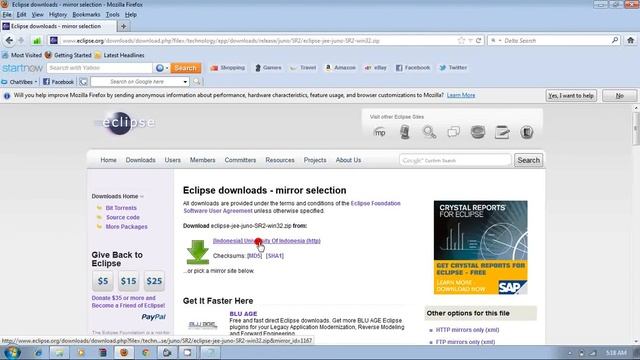Dismiss the Mozilla prompt with No

[620, 96]
